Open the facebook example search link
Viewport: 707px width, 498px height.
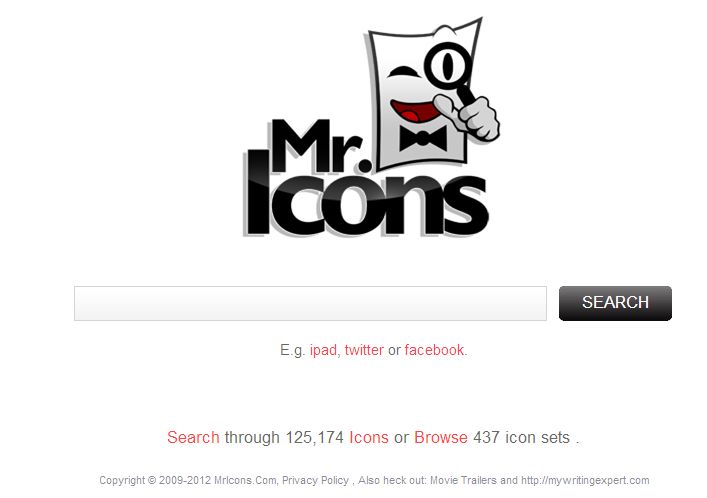(434, 350)
